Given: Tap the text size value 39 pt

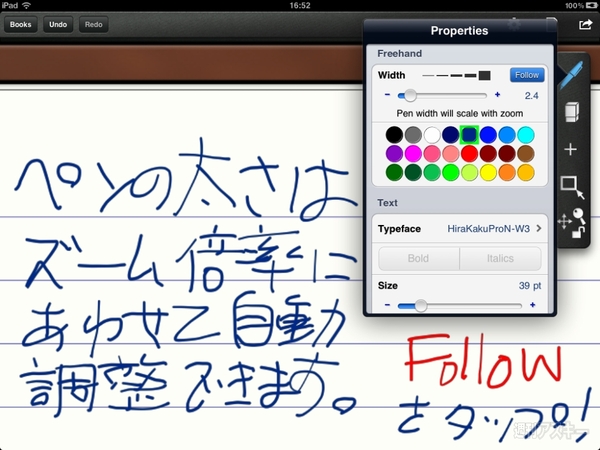Looking at the screenshot, I should tap(530, 286).
